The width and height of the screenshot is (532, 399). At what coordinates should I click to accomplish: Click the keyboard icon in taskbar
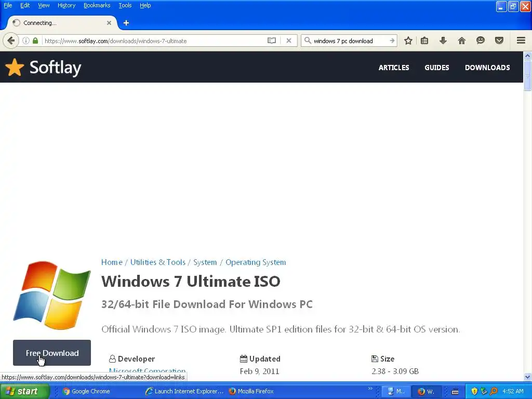click(455, 392)
